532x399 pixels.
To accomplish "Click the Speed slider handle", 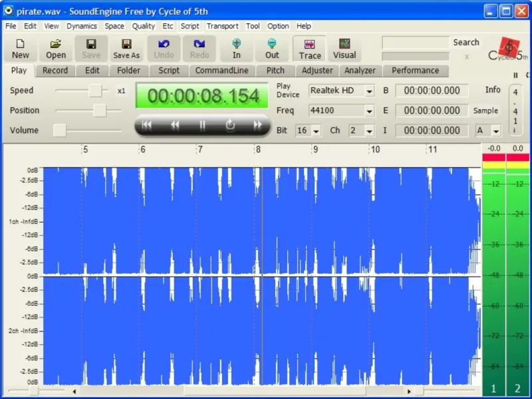I will (95, 90).
